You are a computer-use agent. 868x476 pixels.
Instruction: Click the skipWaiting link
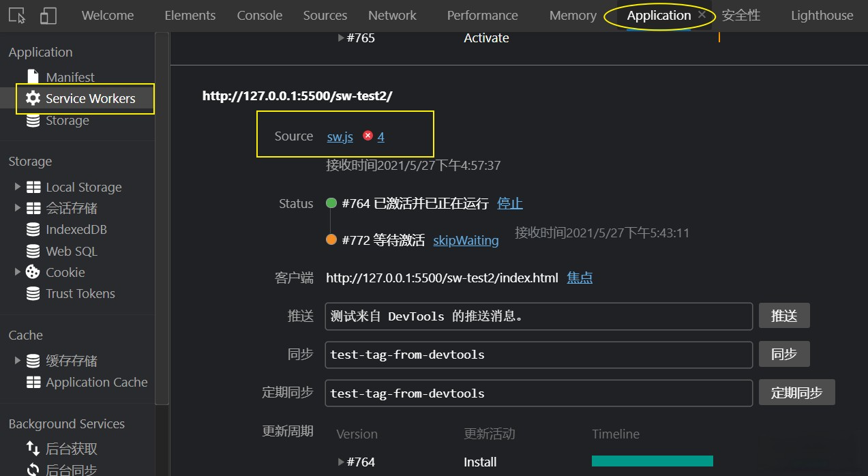[x=466, y=240]
